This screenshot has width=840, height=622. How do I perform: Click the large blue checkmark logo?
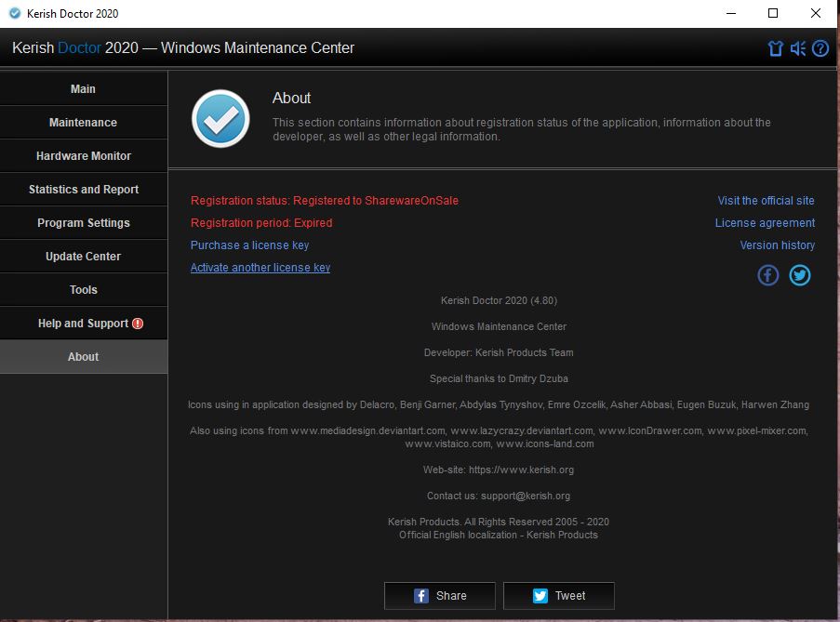[x=220, y=118]
